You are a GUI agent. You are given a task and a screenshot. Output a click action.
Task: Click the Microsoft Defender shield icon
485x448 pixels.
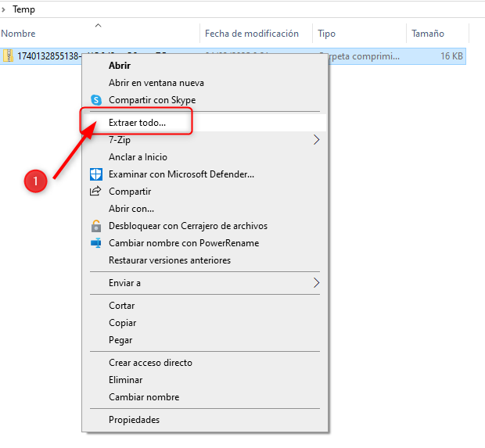[96, 174]
